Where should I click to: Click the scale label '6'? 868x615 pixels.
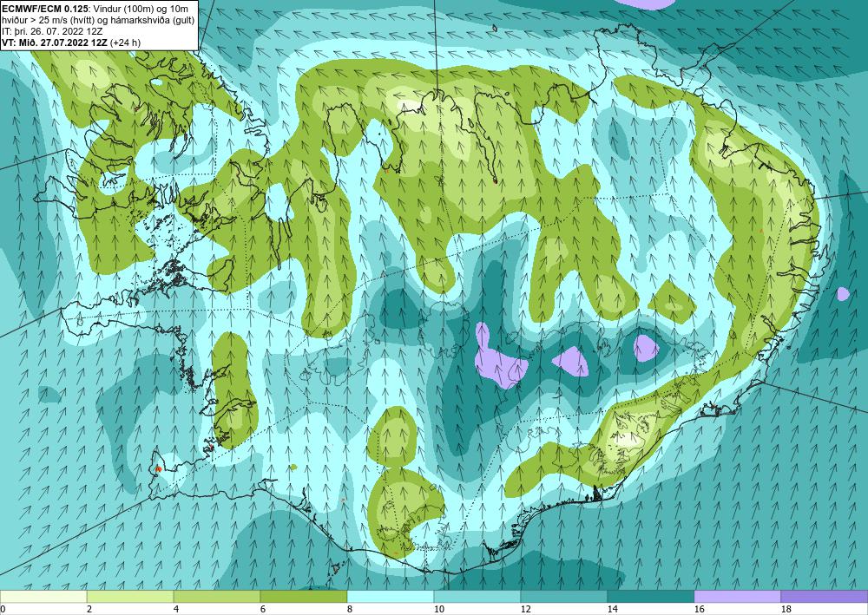pos(263,609)
